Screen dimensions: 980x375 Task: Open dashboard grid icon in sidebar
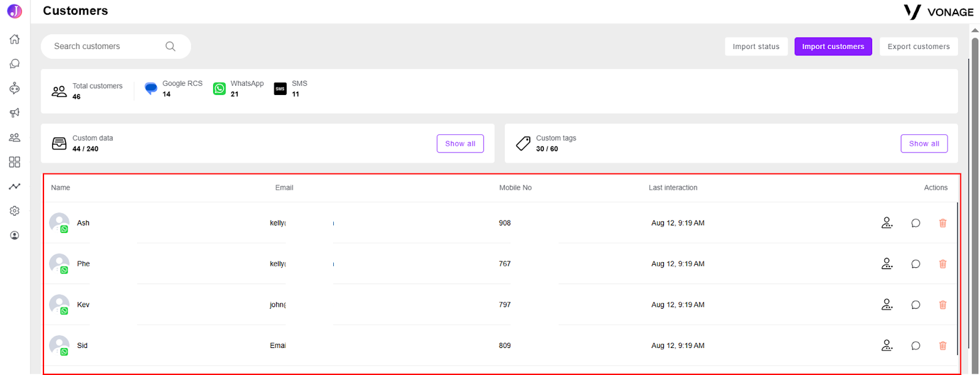tap(15, 162)
